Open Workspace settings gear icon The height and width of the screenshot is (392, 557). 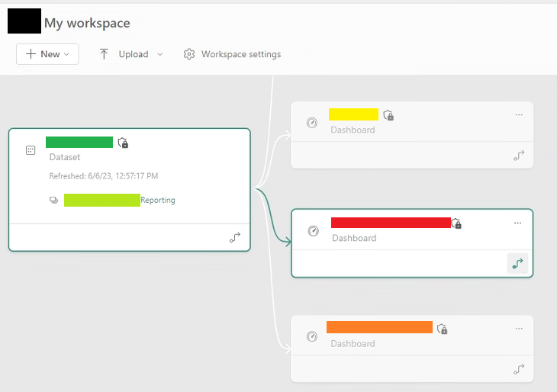tap(189, 54)
